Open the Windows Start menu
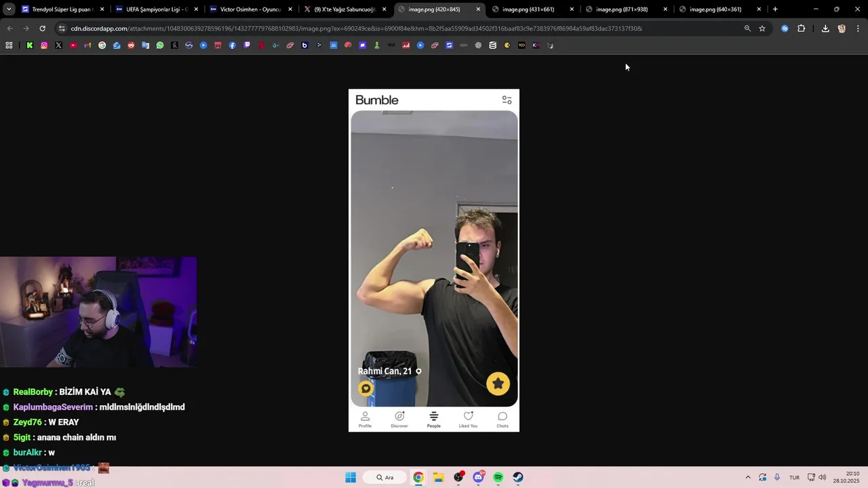This screenshot has height=488, width=868. click(x=351, y=477)
